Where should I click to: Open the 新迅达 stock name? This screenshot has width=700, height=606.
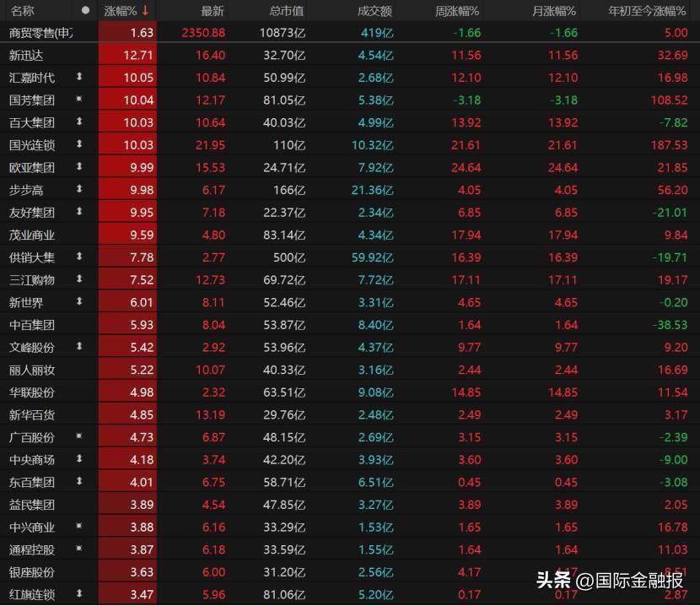coord(26,56)
